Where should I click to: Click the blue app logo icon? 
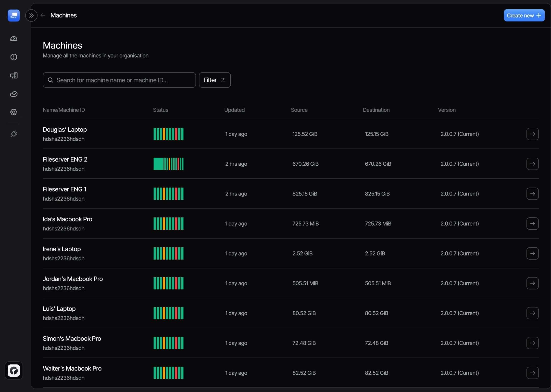pyautogui.click(x=14, y=16)
